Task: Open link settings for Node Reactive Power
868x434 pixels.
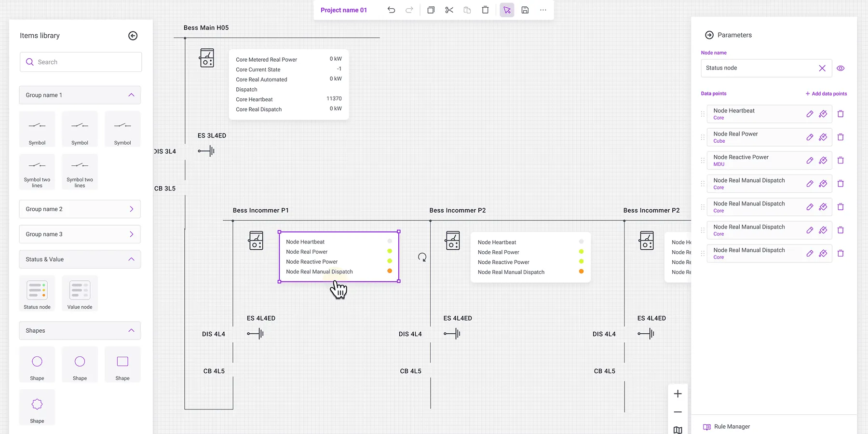Action: point(823,161)
